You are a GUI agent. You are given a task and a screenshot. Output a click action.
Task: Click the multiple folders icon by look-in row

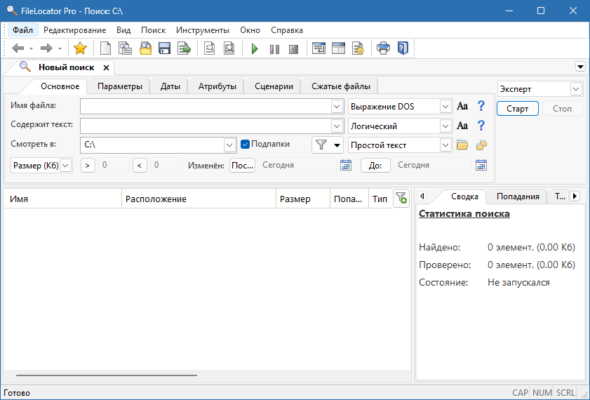481,145
